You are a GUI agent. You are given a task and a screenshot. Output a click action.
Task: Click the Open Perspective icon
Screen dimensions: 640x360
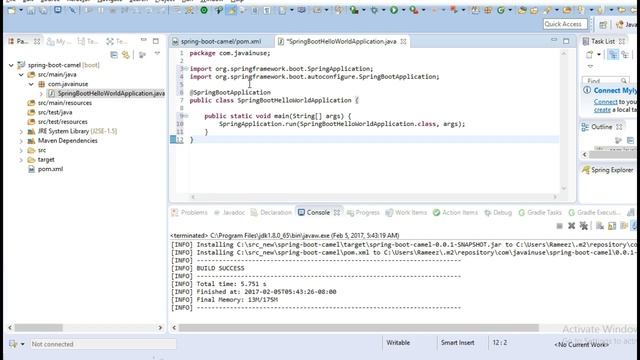pyautogui.click(x=603, y=25)
